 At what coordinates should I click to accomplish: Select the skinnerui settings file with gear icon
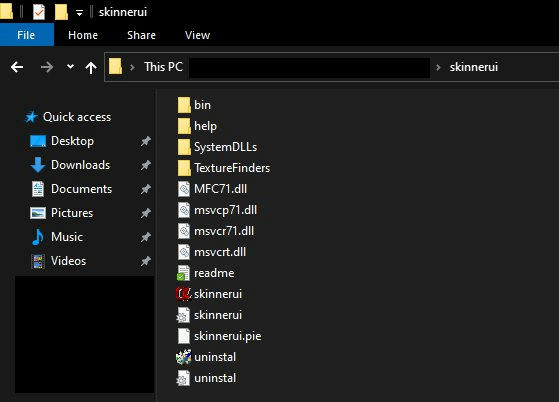[x=184, y=315]
